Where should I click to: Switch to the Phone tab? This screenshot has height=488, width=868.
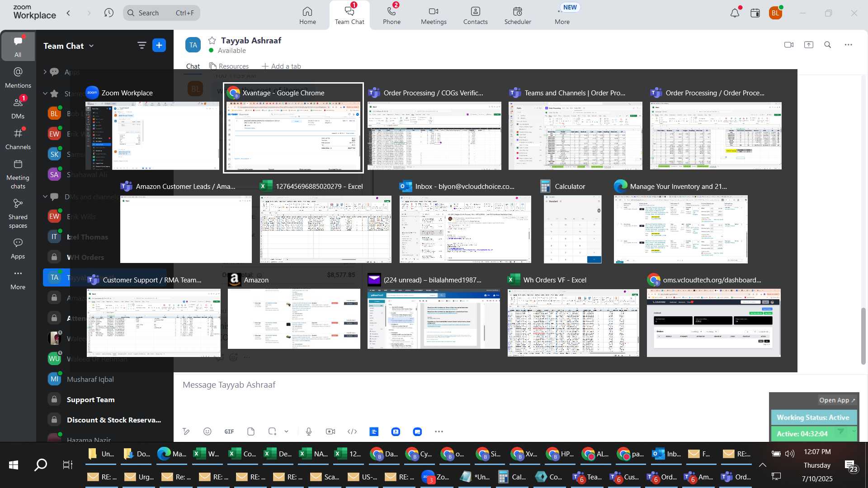point(392,15)
